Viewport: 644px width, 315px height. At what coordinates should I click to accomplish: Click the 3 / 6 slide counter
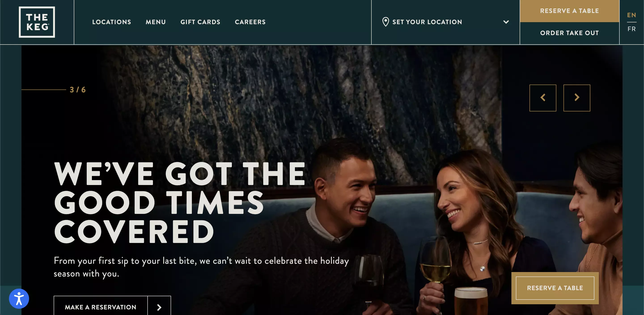click(78, 89)
